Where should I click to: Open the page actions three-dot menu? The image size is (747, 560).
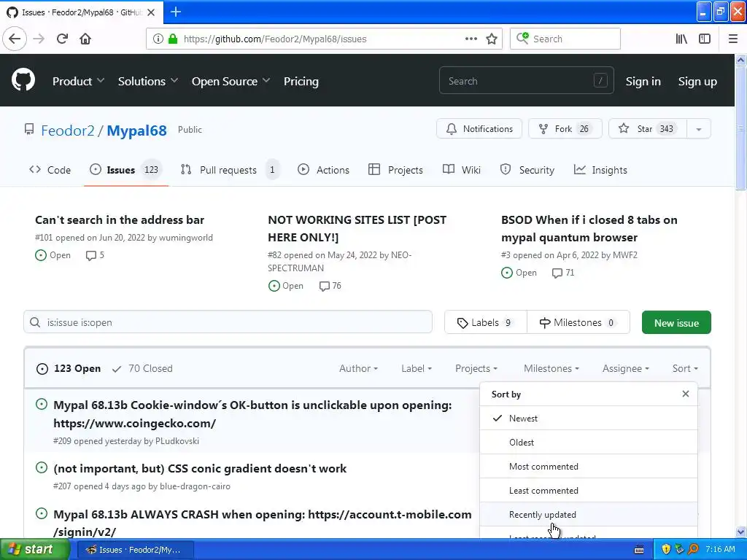[471, 39]
